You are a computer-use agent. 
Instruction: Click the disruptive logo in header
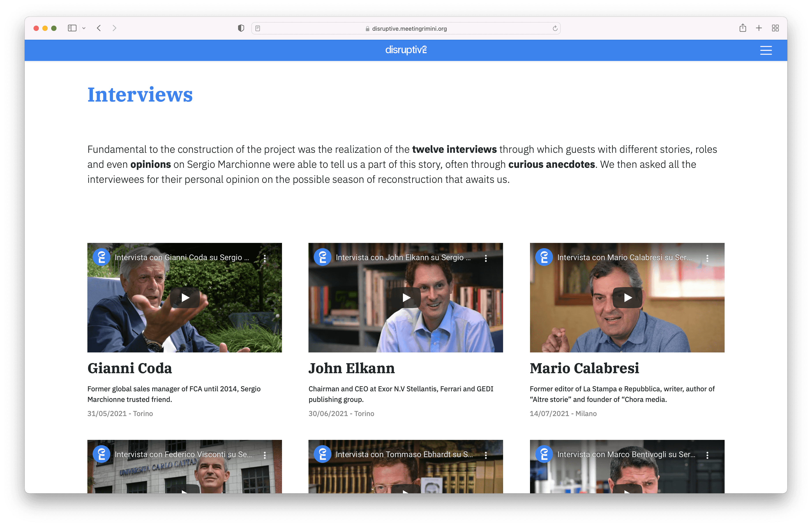coord(406,50)
